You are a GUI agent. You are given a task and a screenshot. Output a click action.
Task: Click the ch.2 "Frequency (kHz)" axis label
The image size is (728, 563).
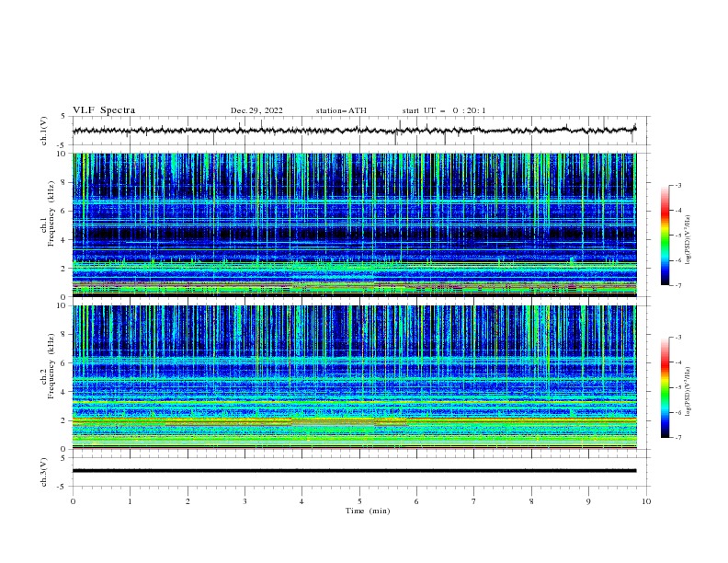(51, 366)
